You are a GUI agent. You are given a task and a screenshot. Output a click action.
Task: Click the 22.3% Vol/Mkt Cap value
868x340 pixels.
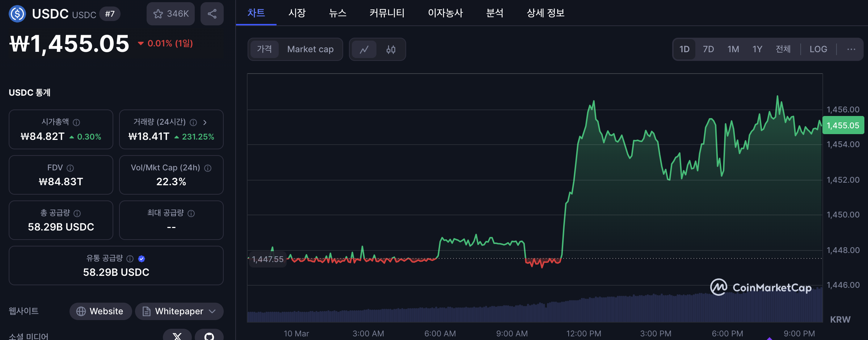tap(171, 182)
